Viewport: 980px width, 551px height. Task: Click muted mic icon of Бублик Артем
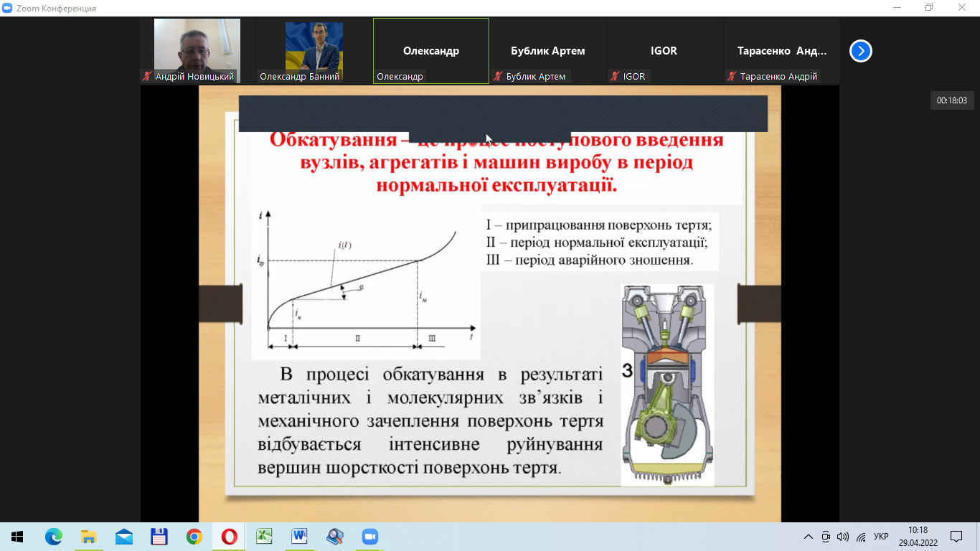499,76
